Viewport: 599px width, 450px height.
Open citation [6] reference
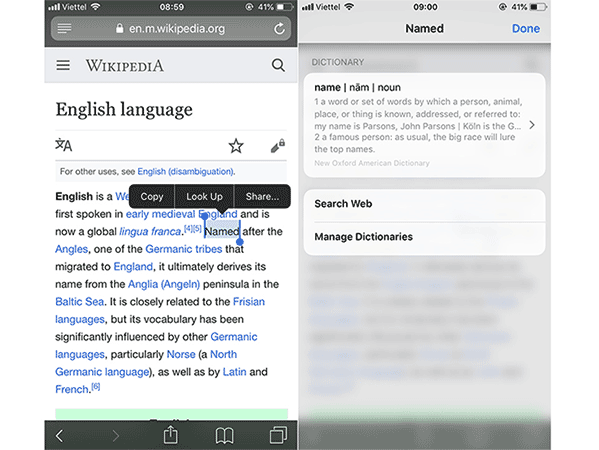(x=96, y=387)
